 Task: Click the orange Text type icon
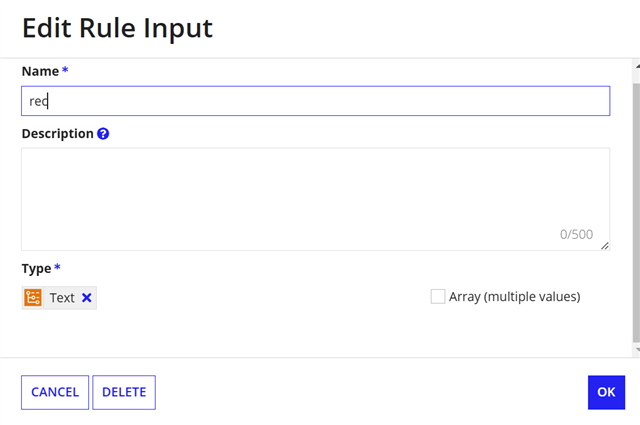pos(33,298)
